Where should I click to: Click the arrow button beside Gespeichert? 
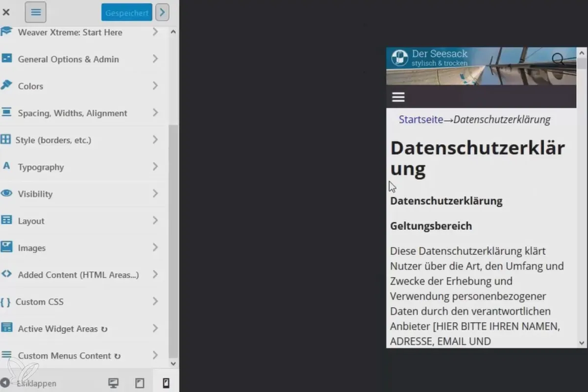click(162, 13)
